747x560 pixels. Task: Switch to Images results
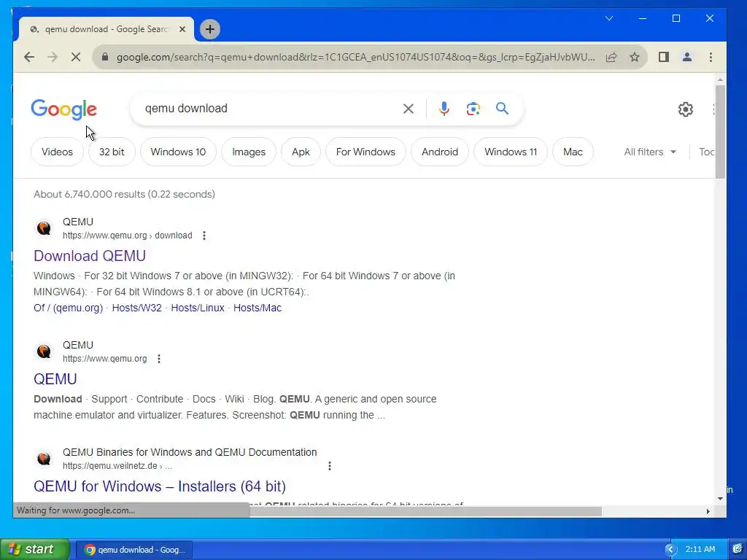point(249,152)
